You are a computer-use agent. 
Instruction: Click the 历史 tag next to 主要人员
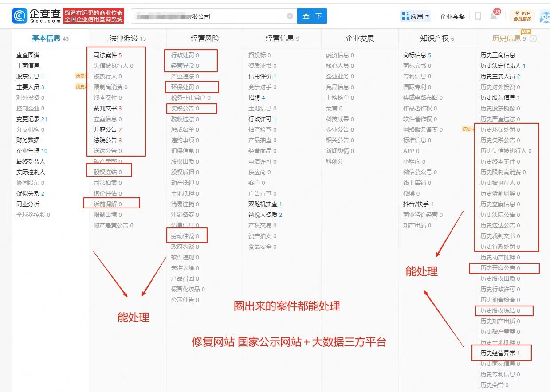[81, 87]
